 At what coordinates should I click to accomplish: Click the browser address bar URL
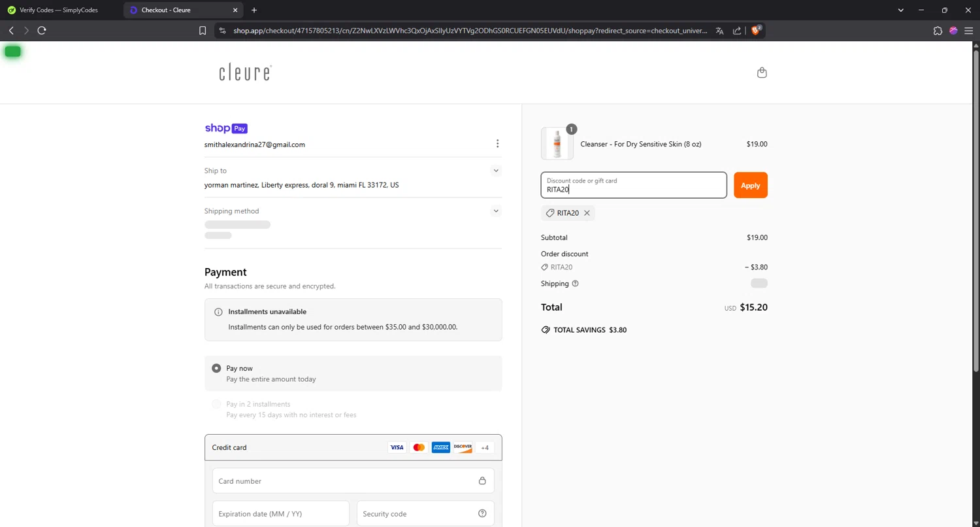pyautogui.click(x=470, y=31)
